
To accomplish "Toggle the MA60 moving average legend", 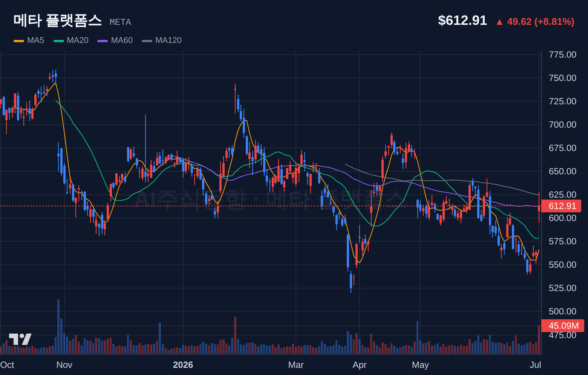I will pos(115,40).
